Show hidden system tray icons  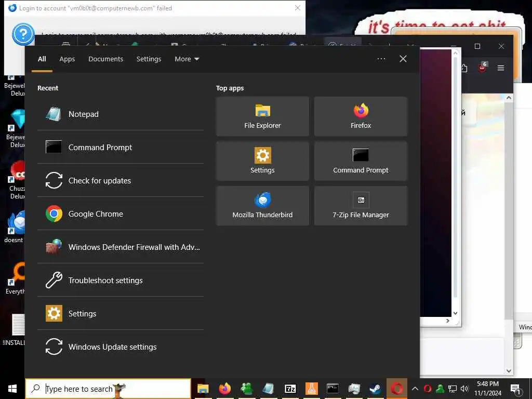pos(415,389)
